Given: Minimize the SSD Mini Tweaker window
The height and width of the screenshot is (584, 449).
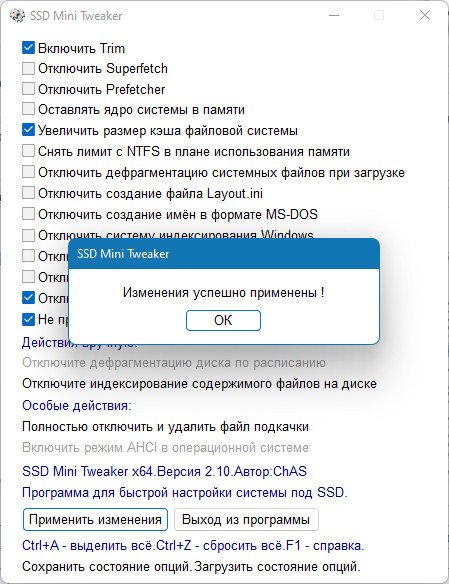Looking at the screenshot, I should point(334,15).
